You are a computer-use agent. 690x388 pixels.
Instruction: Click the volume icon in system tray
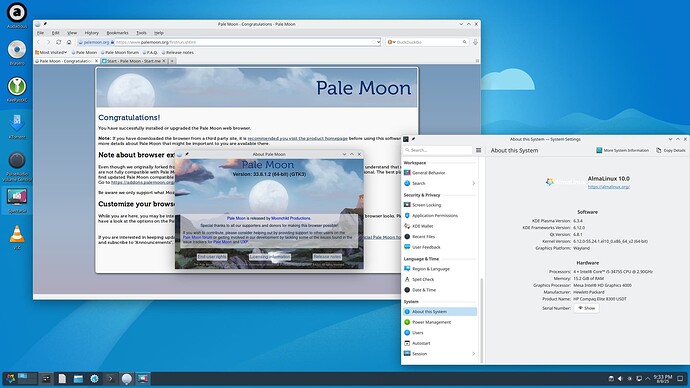coord(620,379)
